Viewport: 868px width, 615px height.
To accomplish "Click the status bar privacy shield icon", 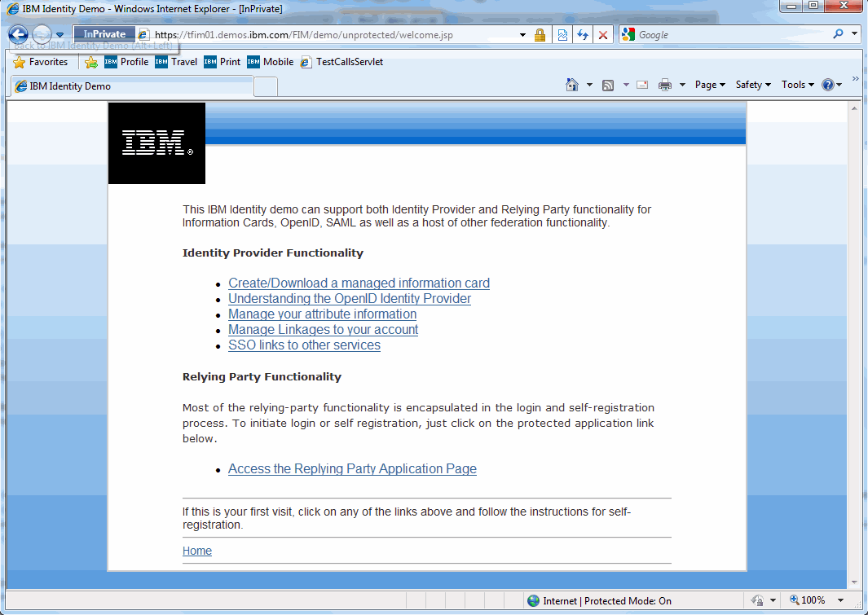I will (757, 600).
